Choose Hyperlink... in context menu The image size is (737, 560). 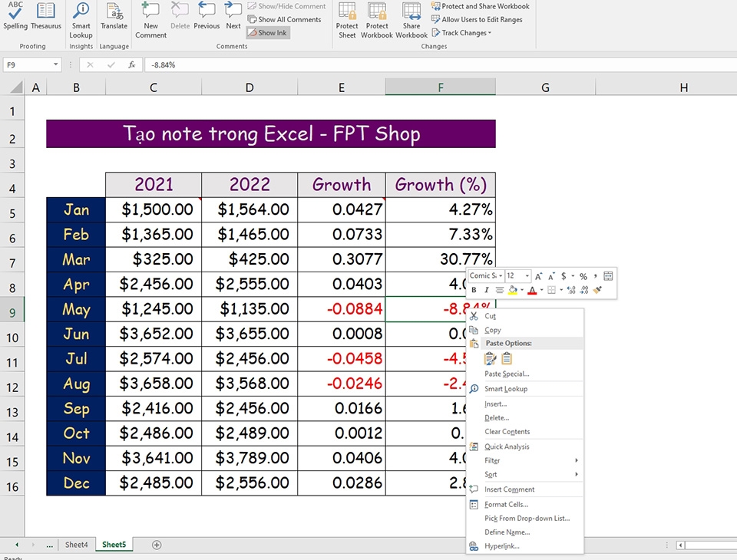point(525,546)
